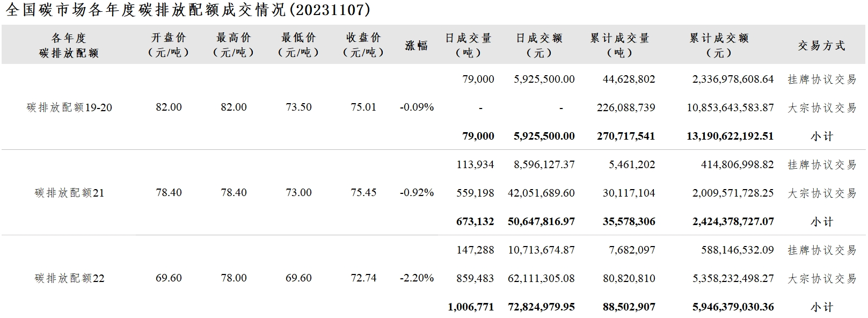Select the 开盘价 column header

[169, 45]
